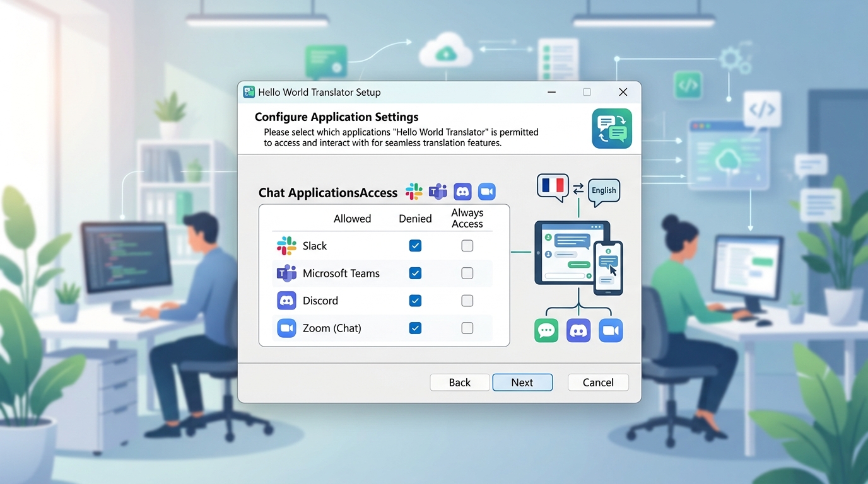Close the setup window with the X
This screenshot has height=484, width=868.
coord(623,92)
